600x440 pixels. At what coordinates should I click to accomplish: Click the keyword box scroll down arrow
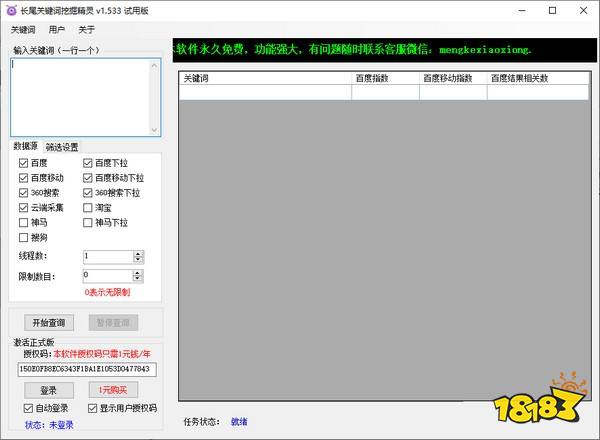[154, 130]
